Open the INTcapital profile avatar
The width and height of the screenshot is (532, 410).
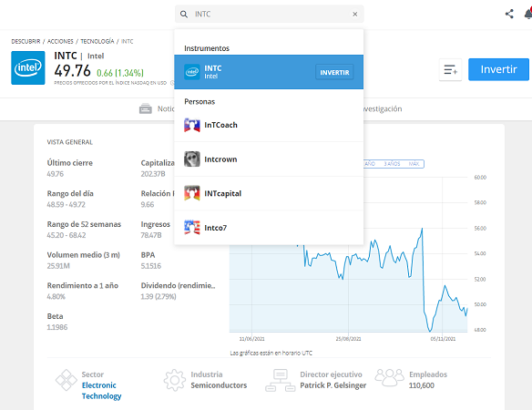pos(192,193)
